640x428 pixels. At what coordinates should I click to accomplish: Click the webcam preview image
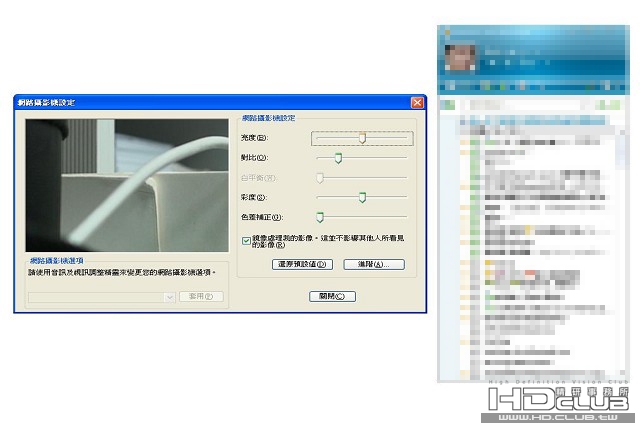tap(127, 185)
